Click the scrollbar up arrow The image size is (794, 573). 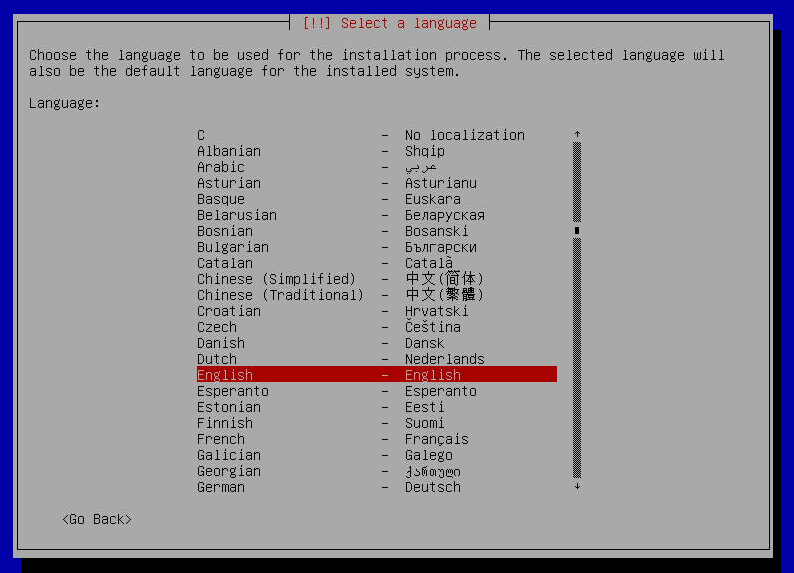pyautogui.click(x=577, y=135)
